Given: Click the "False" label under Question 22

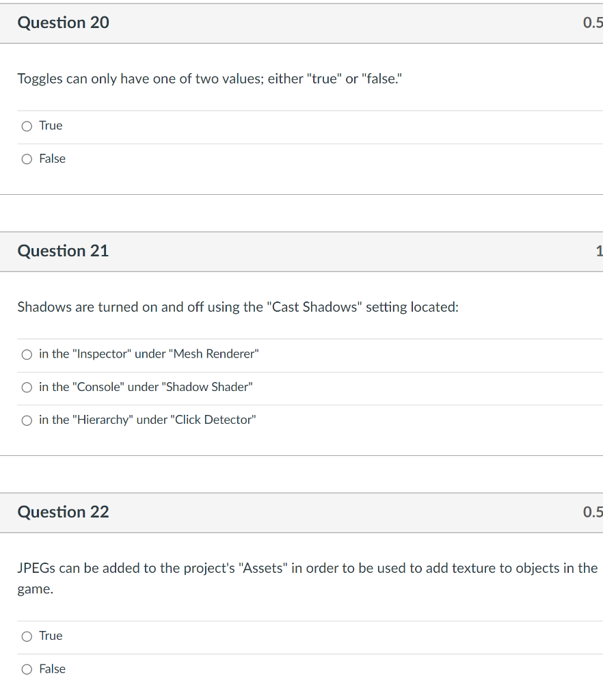Looking at the screenshot, I should pyautogui.click(x=53, y=668).
